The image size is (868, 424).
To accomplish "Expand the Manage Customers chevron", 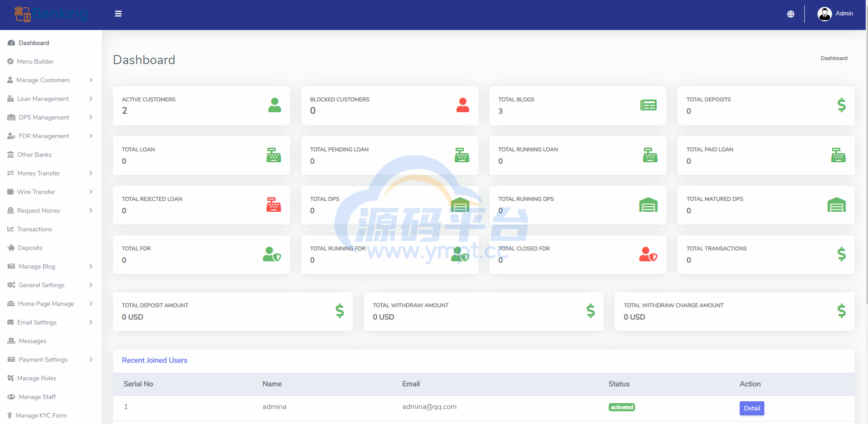I will 91,80.
